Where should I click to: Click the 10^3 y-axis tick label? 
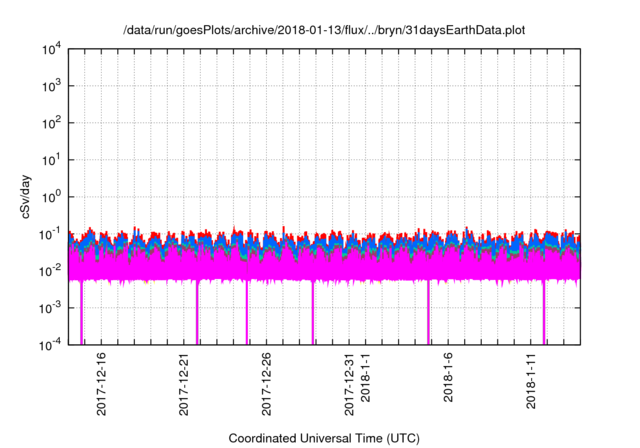tap(52, 86)
